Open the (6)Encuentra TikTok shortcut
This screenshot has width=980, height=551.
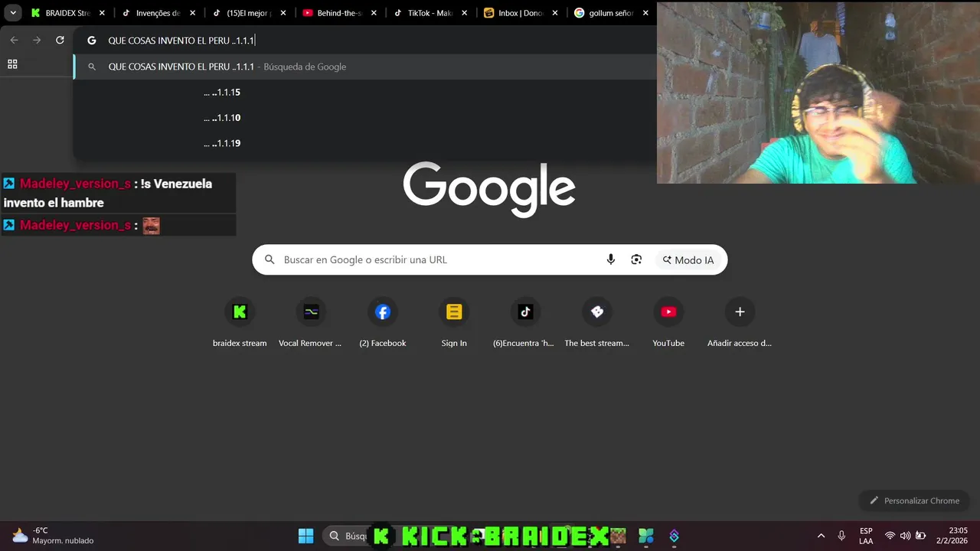click(x=525, y=321)
